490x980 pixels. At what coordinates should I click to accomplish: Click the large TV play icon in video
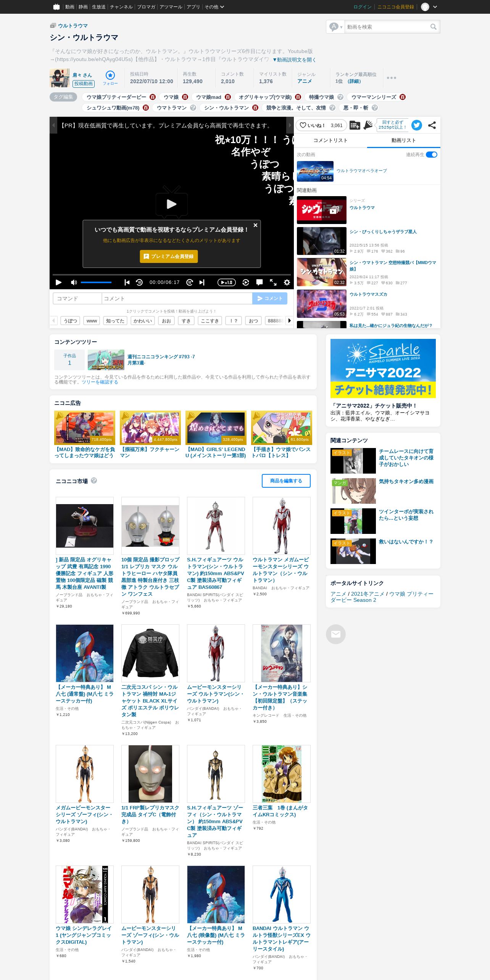point(172,202)
